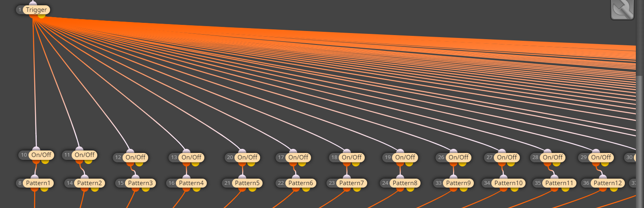Click the Pattern2 node

click(89, 183)
